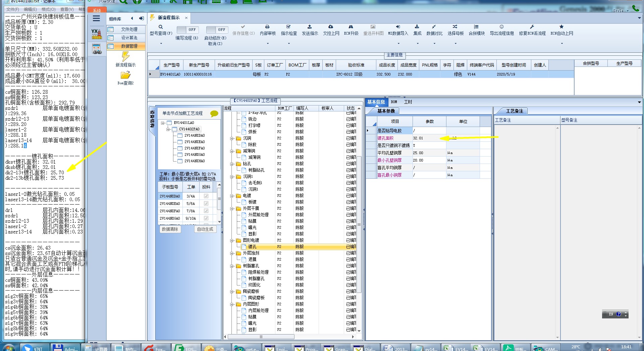This screenshot has height=351, width=644.
Task: Click the green phone icon top right
Action: click(635, 8)
